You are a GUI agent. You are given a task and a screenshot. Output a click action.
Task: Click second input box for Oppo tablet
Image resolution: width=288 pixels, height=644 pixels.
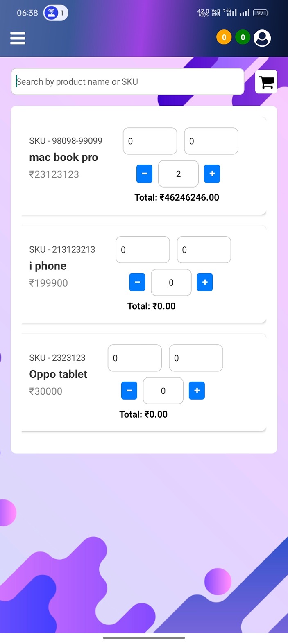[196, 358]
